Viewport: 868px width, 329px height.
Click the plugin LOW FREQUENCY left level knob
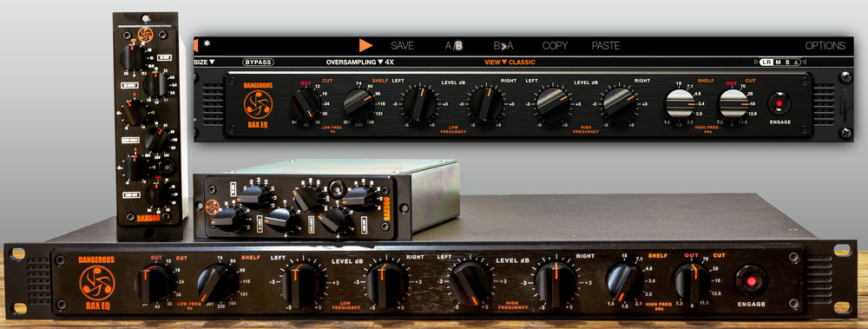pos(419,103)
